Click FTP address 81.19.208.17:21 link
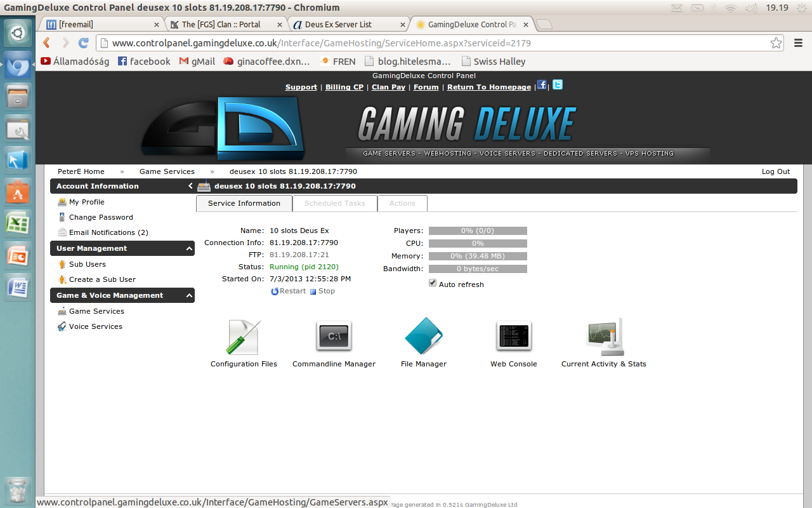Screen dimensions: 812x508 pos(299,255)
